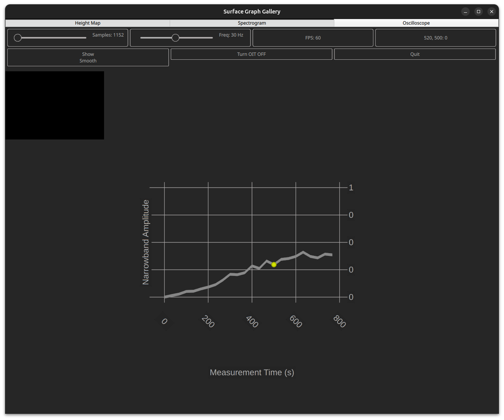Click the Narrowband Amplitude axis title
504x420 pixels.
click(146, 242)
